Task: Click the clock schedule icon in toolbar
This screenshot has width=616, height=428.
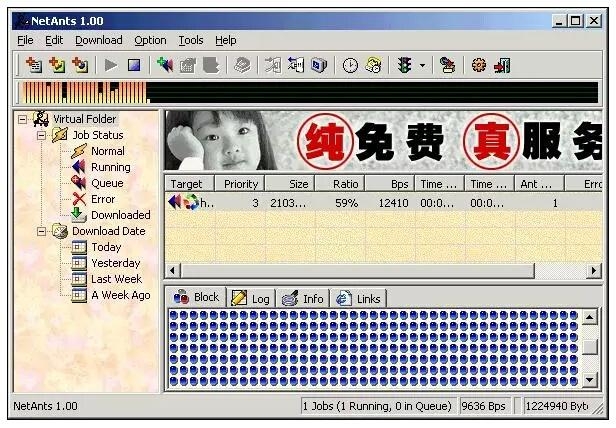Action: (x=350, y=66)
